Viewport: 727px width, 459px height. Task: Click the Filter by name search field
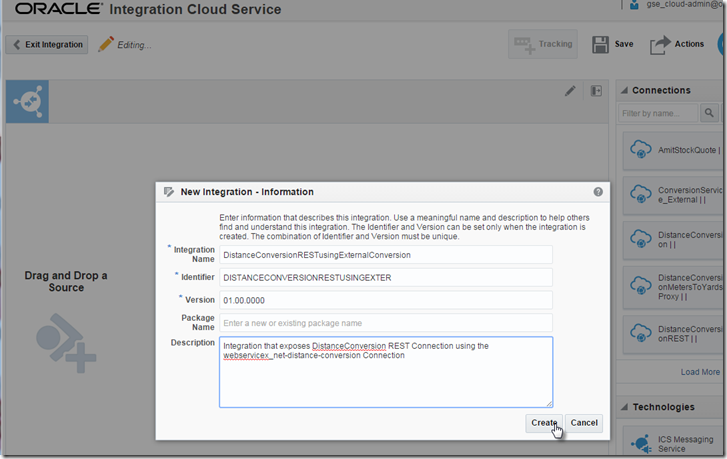(x=658, y=113)
